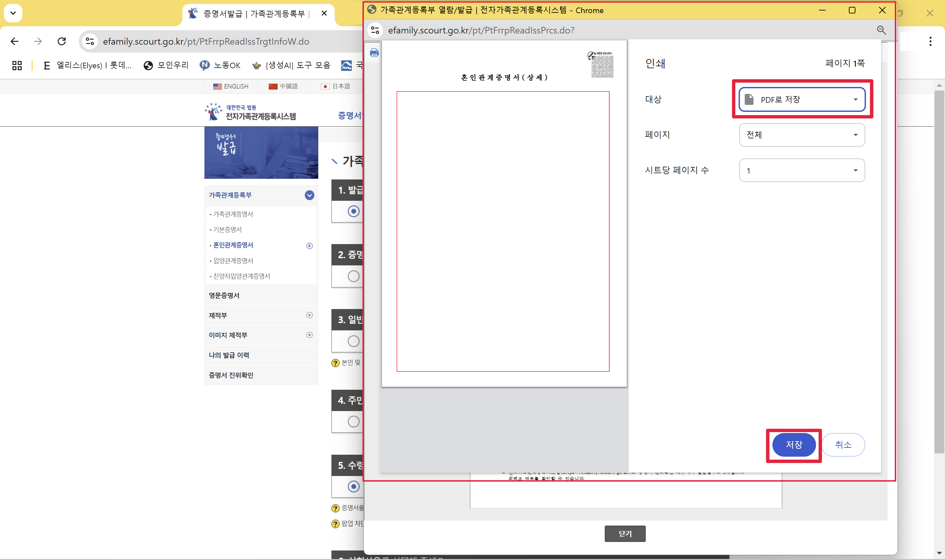Open 기본증명서 in the sidebar

pyautogui.click(x=227, y=229)
